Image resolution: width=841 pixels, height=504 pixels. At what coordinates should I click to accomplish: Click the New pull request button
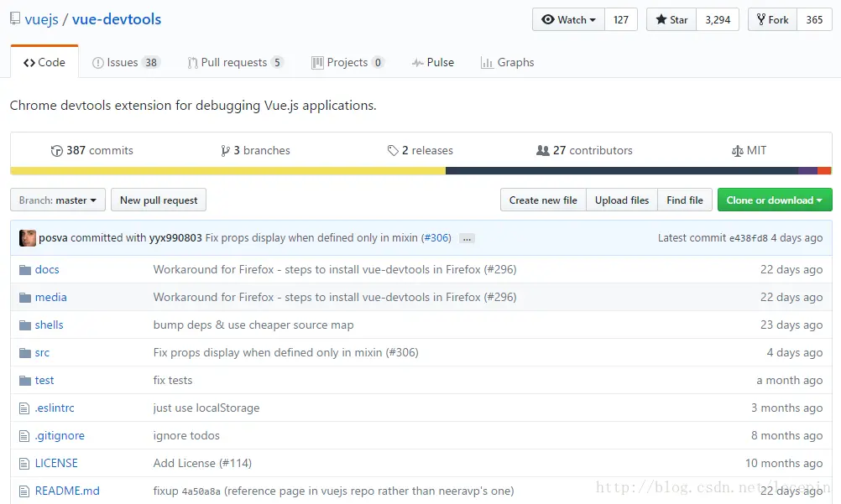[159, 200]
